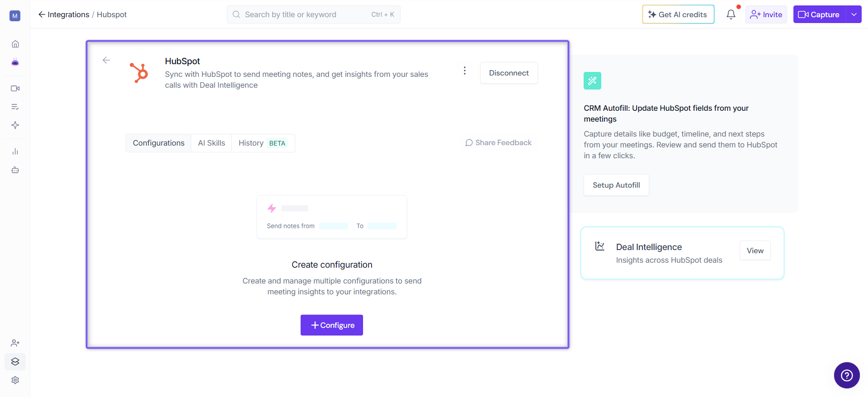Click the pink lightning bolt icon
The height and width of the screenshot is (397, 868).
pos(272,208)
